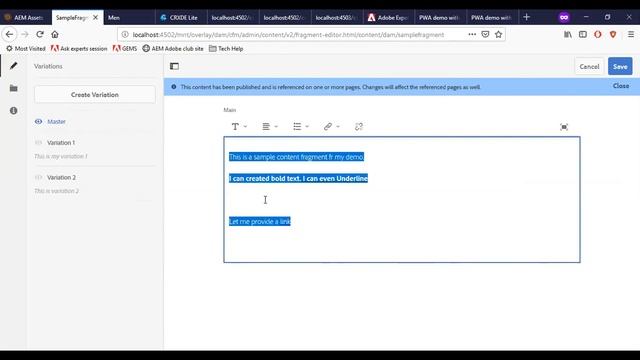Open the Associated Content folder icon

point(13,88)
